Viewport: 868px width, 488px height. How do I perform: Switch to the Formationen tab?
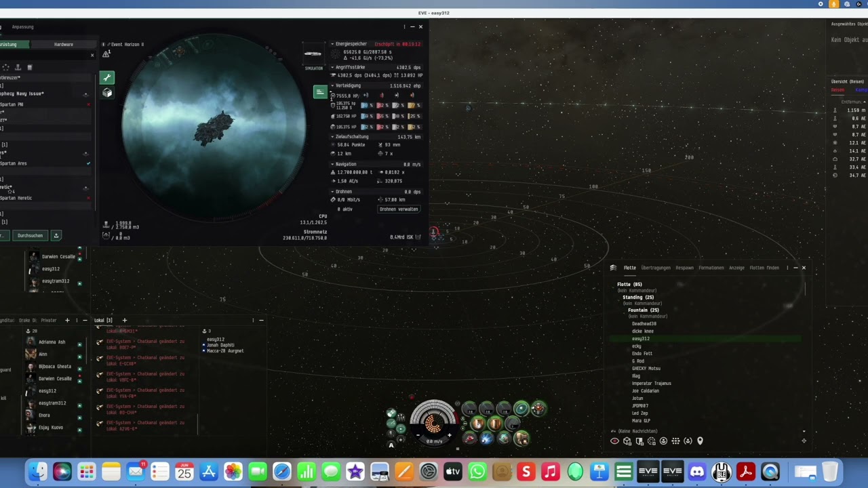click(x=711, y=268)
